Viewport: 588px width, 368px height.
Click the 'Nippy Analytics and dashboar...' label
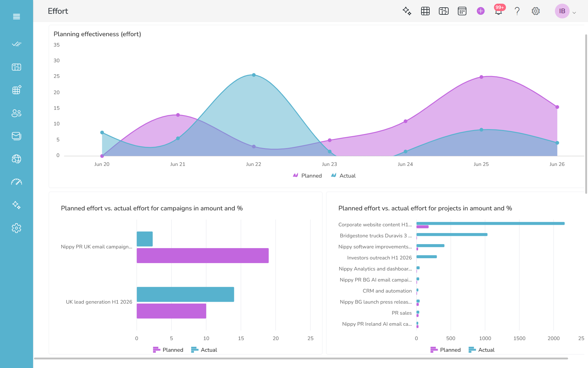coord(375,269)
